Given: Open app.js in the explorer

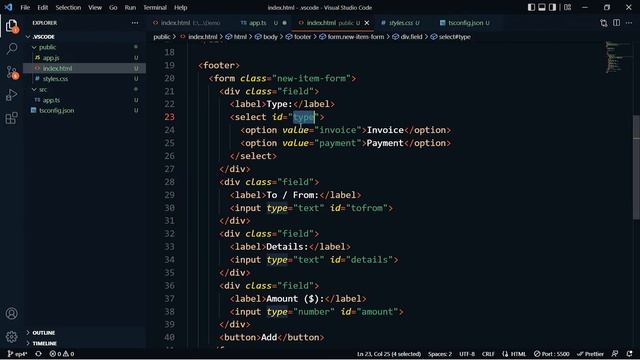Looking at the screenshot, I should (x=84, y=58).
